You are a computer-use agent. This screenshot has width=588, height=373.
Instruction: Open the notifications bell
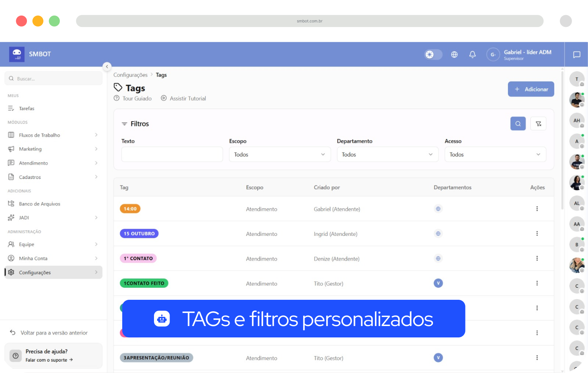point(472,55)
